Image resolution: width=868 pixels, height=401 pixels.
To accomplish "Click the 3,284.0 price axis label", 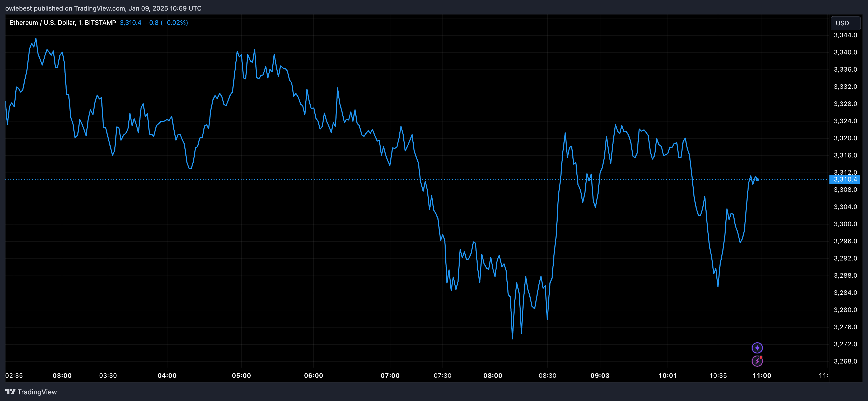I will [845, 293].
